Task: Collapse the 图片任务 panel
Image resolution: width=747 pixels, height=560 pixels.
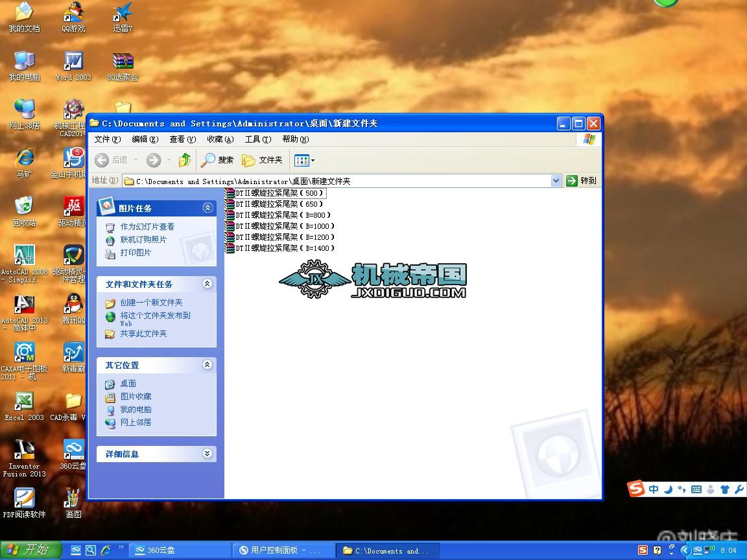Action: tap(207, 207)
